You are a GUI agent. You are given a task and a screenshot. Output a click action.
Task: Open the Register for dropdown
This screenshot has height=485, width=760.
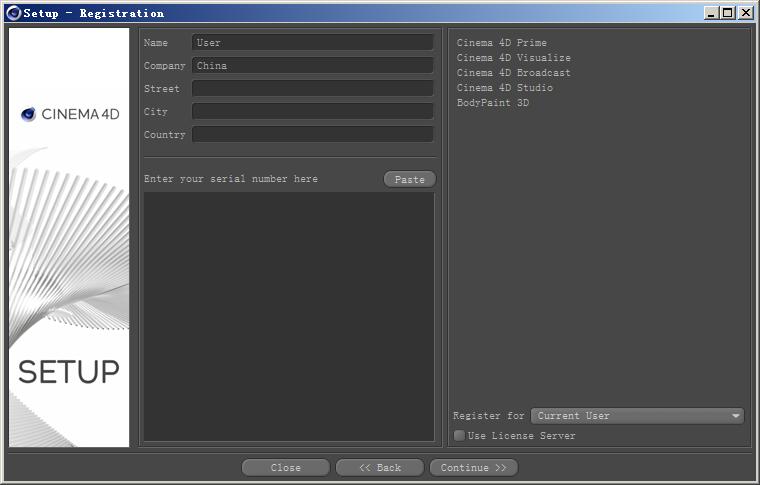pyautogui.click(x=637, y=416)
